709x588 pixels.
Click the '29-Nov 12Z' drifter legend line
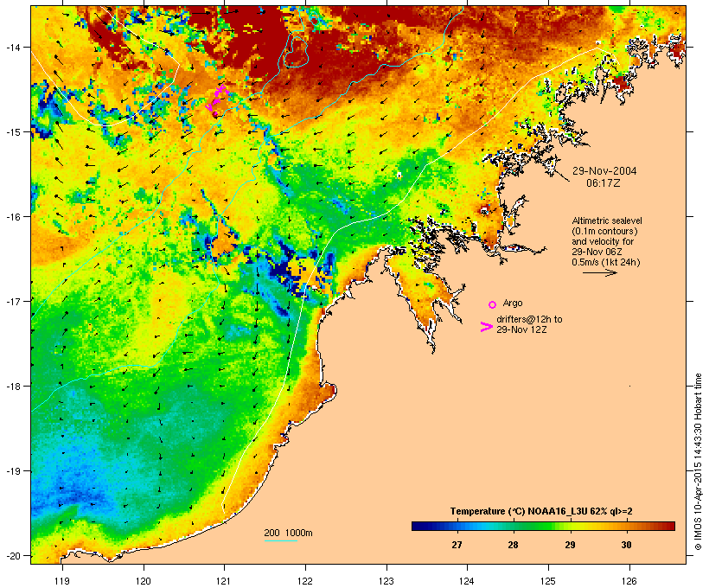point(521,329)
